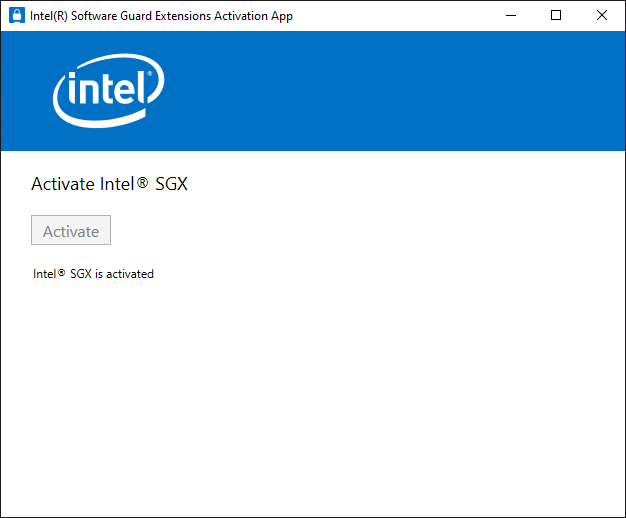Screen dimensions: 626x518
Task: Maximize the SGX Activation App window
Action: point(556,16)
